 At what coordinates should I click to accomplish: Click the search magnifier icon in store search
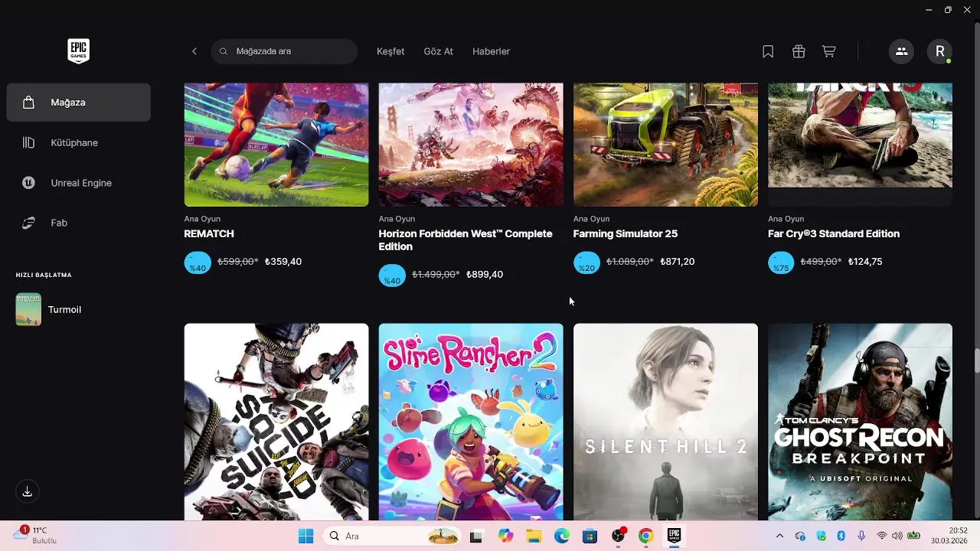point(224,51)
